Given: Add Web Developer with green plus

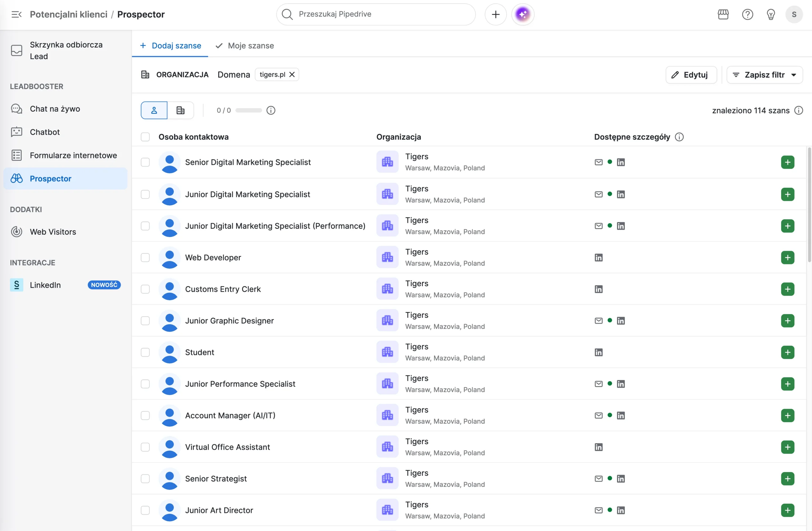Looking at the screenshot, I should pos(788,257).
